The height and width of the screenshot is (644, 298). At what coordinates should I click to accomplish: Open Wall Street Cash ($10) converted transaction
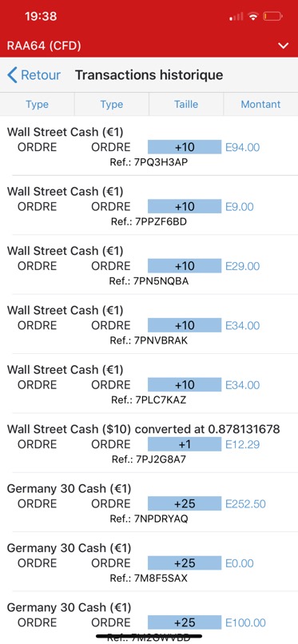click(x=149, y=444)
